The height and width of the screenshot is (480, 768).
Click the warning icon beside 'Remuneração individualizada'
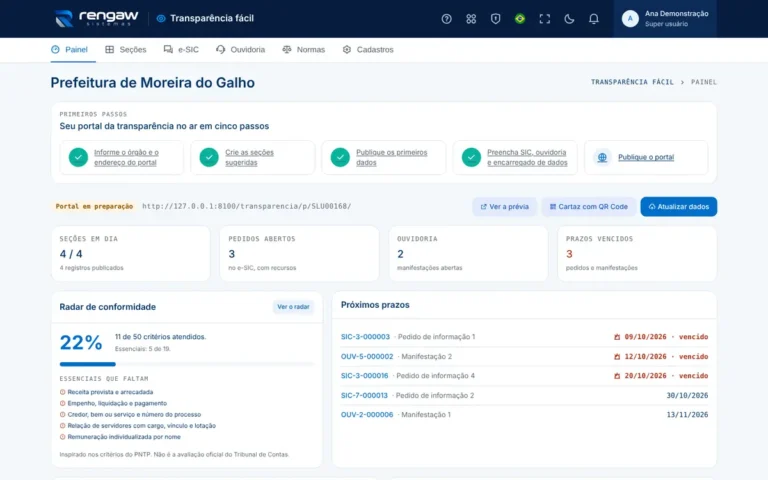tap(63, 437)
